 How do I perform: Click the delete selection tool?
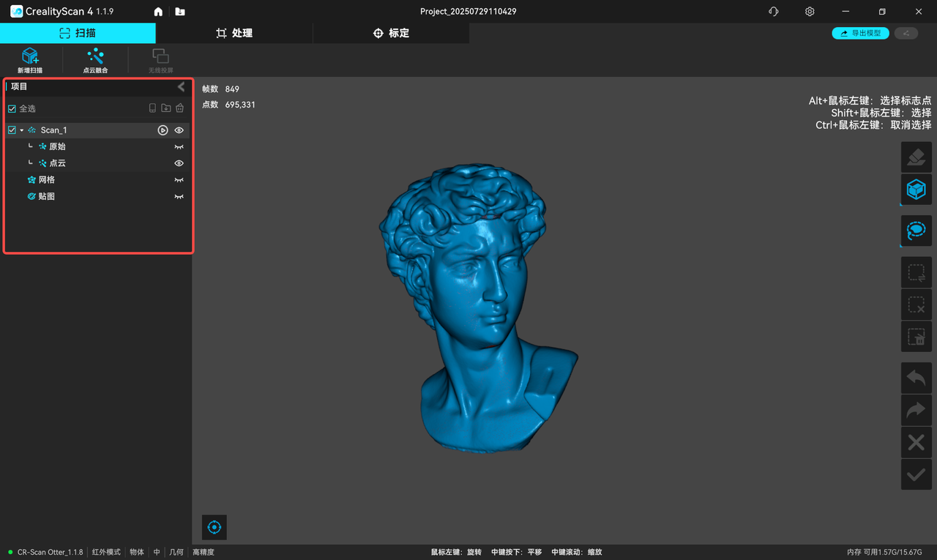916,337
